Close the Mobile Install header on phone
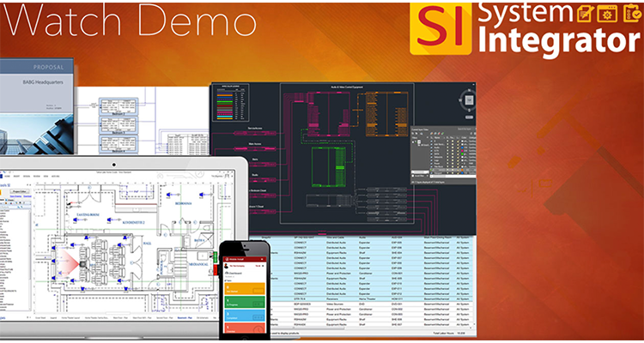 264,259
